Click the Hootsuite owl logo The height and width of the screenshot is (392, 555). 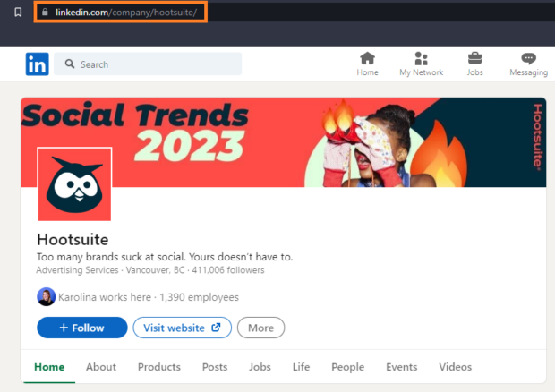click(x=74, y=184)
